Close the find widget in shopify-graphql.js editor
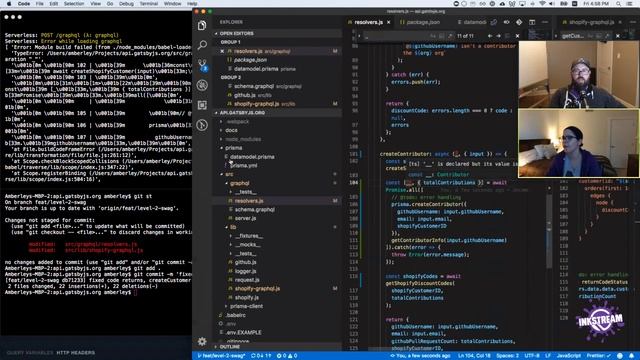Viewport: 640px width, 360px height. point(618,36)
